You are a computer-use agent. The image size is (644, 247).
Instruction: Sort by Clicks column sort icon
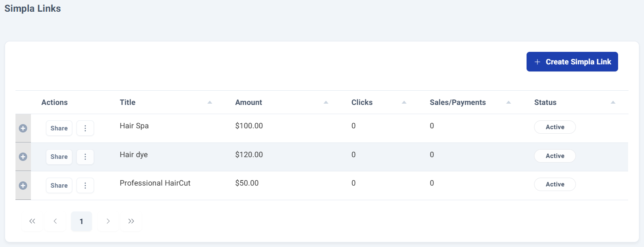pyautogui.click(x=404, y=102)
